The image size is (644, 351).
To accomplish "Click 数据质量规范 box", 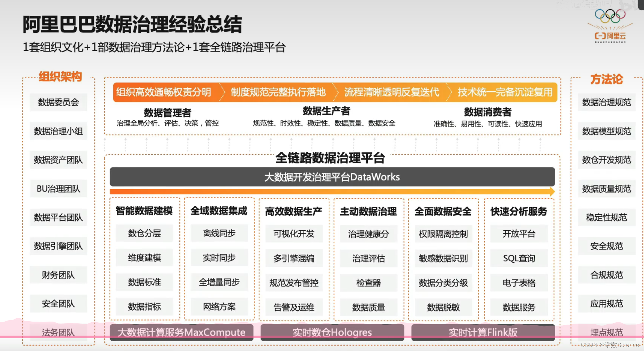I will click(607, 189).
